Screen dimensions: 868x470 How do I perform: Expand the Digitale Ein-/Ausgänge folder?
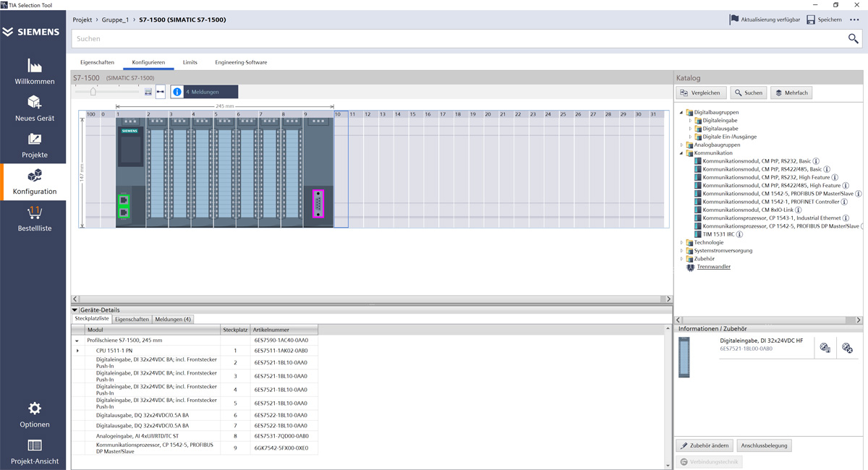(690, 137)
